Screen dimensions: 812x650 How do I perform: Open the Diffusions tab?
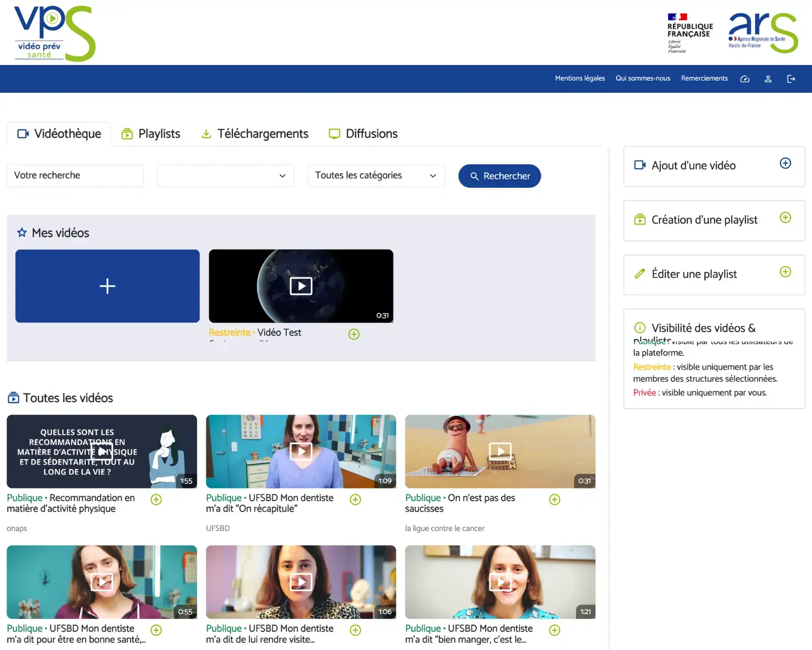pyautogui.click(x=363, y=134)
